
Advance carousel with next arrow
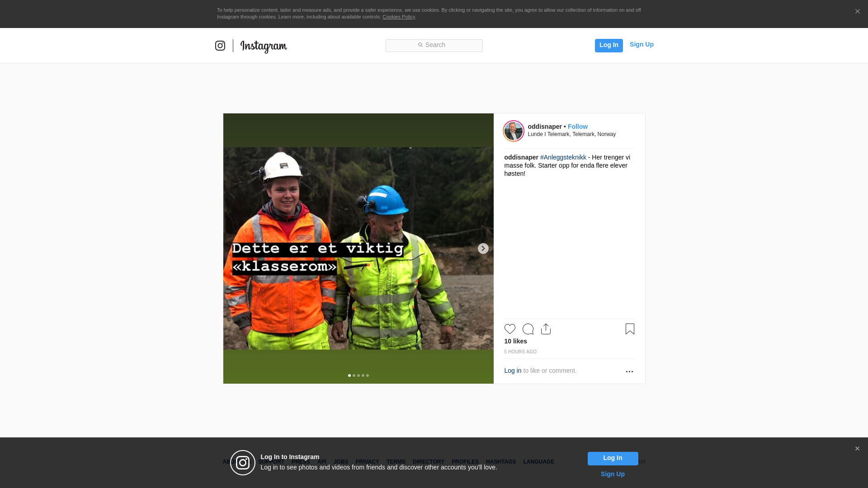click(483, 249)
